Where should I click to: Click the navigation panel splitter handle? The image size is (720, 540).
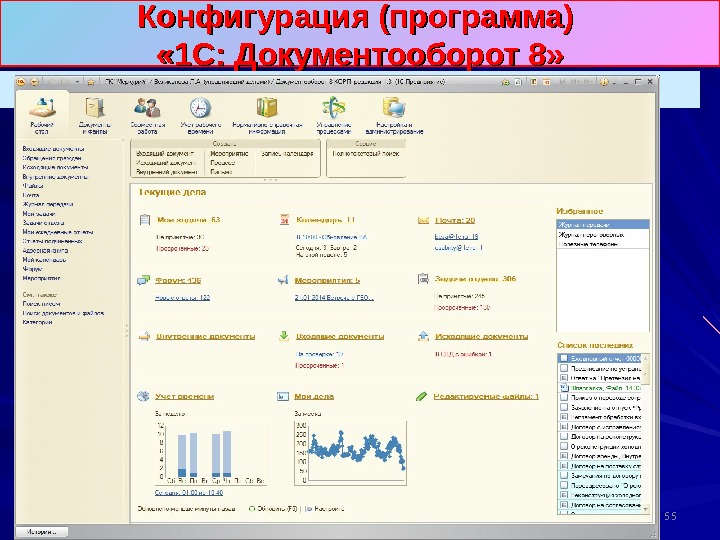tap(126, 332)
